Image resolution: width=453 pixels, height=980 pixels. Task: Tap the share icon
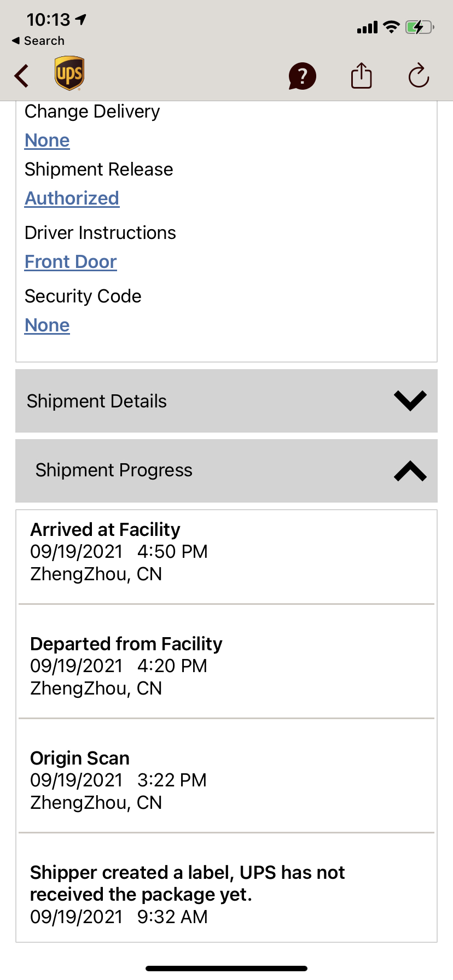click(361, 75)
